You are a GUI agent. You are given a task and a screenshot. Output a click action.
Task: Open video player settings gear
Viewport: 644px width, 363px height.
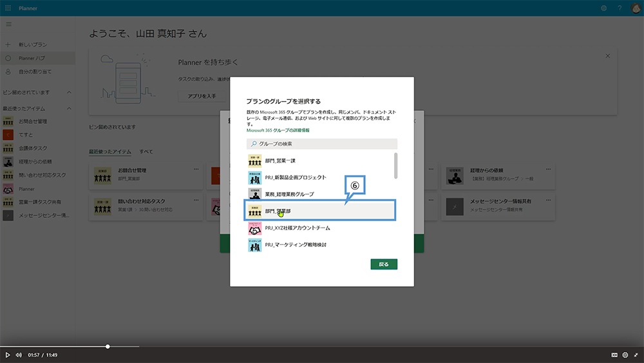click(625, 355)
